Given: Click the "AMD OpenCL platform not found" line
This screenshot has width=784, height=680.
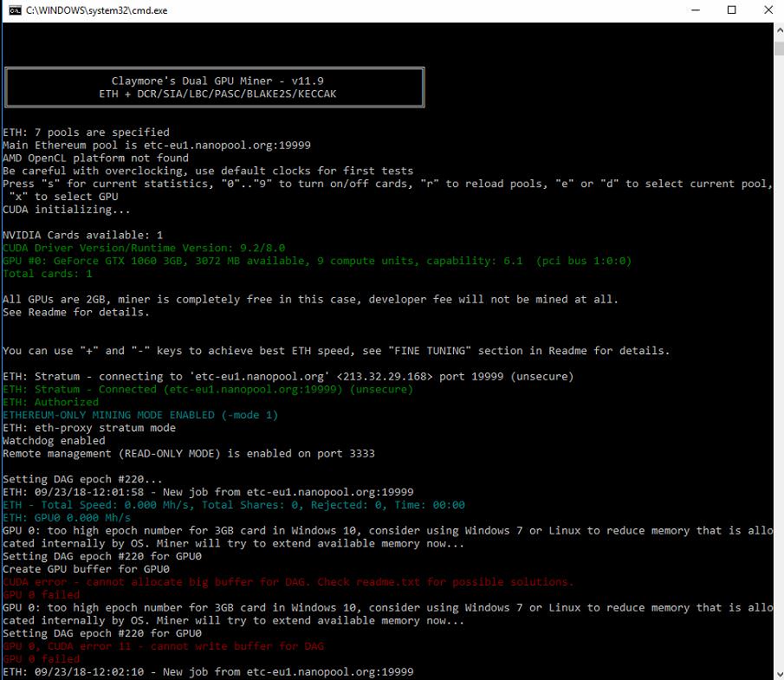Looking at the screenshot, I should point(95,158).
